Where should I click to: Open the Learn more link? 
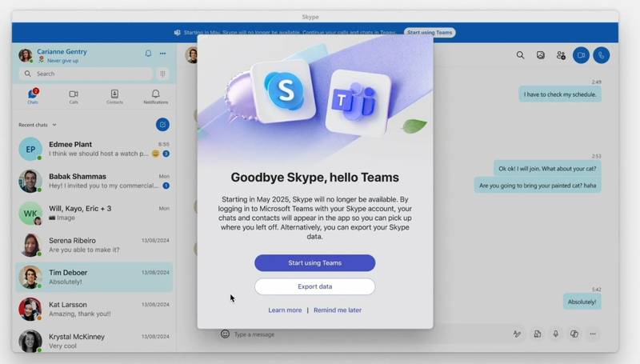285,310
